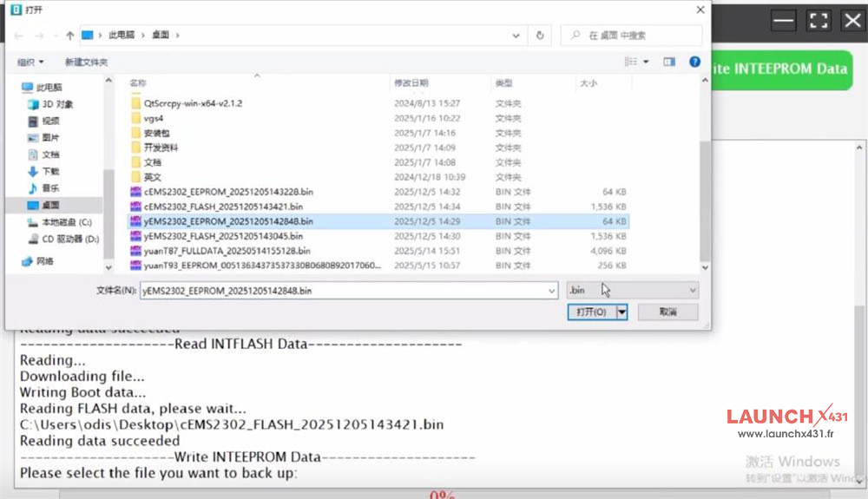The image size is (868, 499).
Task: Refresh the folder listing
Action: 540,36
